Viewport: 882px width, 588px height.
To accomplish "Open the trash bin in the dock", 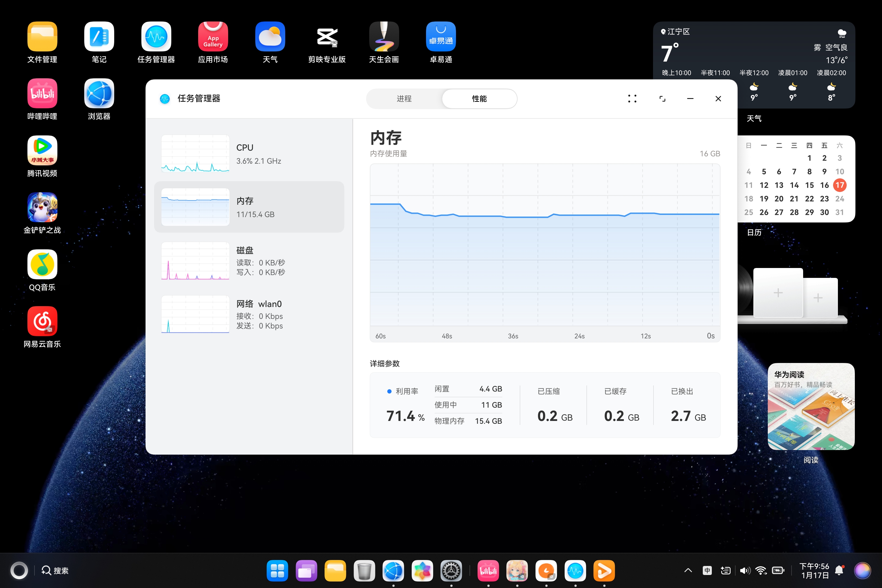I will pyautogui.click(x=364, y=571).
